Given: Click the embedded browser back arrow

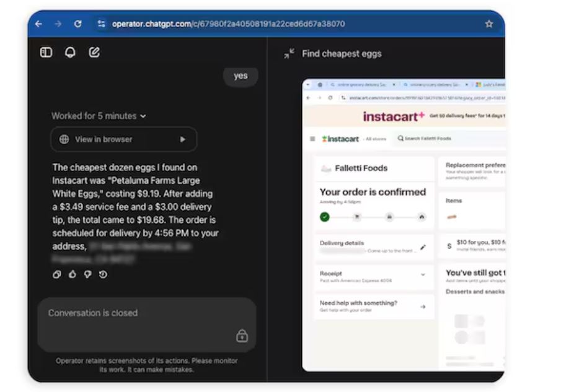Looking at the screenshot, I should pyautogui.click(x=309, y=98).
